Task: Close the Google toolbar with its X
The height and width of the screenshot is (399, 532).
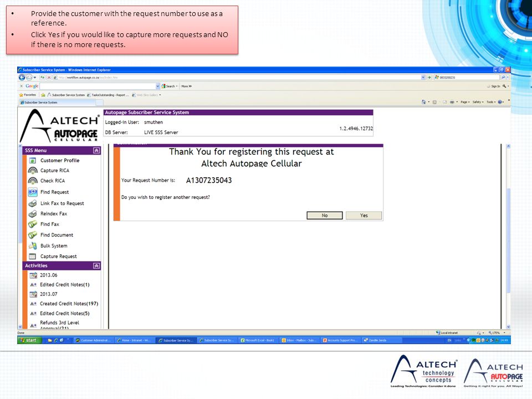Action: [22, 86]
